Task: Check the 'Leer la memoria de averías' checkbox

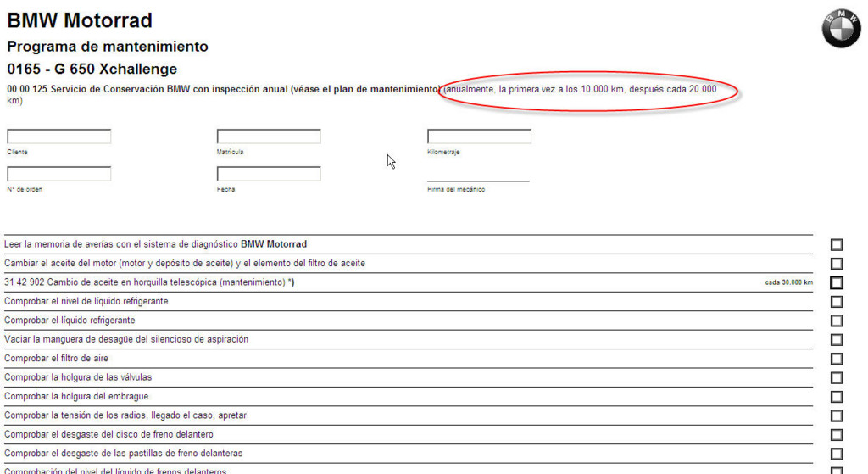Action: tap(837, 245)
